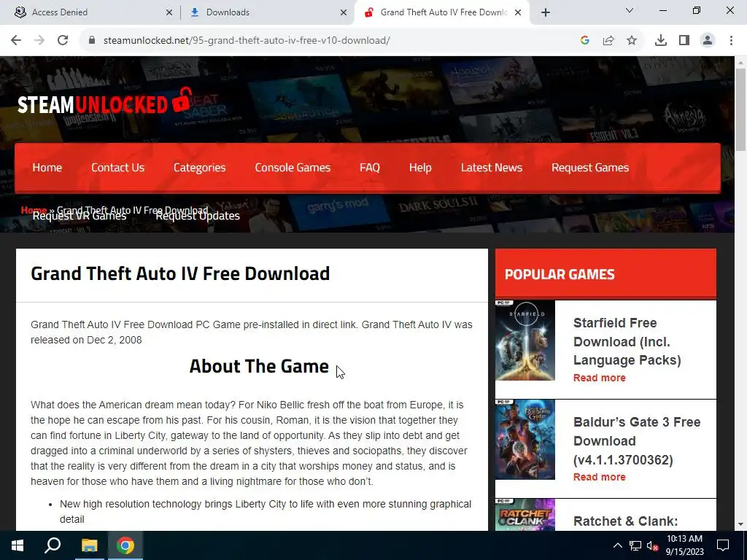Screen dimensions: 747x560
Task: Reload the page with the refresh icon
Action: pyautogui.click(x=63, y=41)
